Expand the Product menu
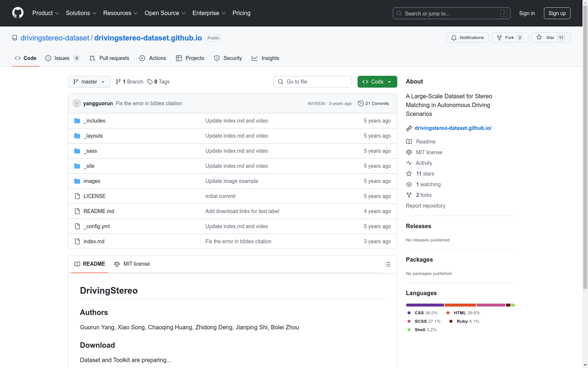Screen dimensions: 588x368 tap(46, 13)
